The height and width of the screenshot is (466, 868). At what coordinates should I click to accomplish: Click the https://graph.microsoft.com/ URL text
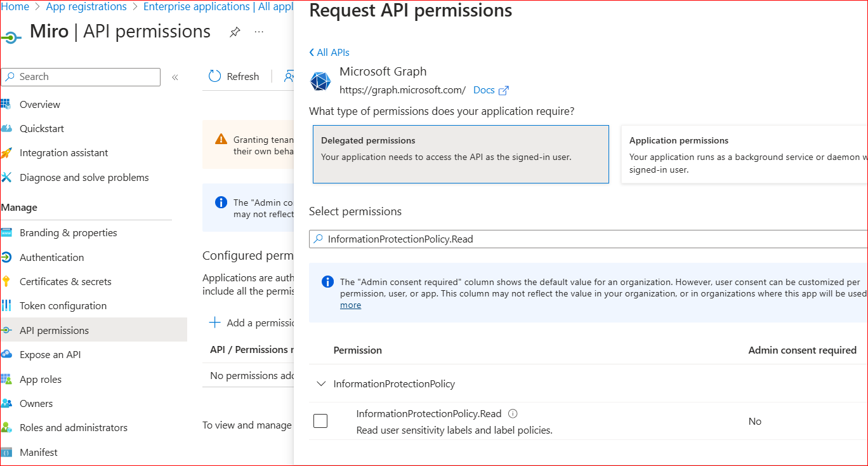coord(402,90)
